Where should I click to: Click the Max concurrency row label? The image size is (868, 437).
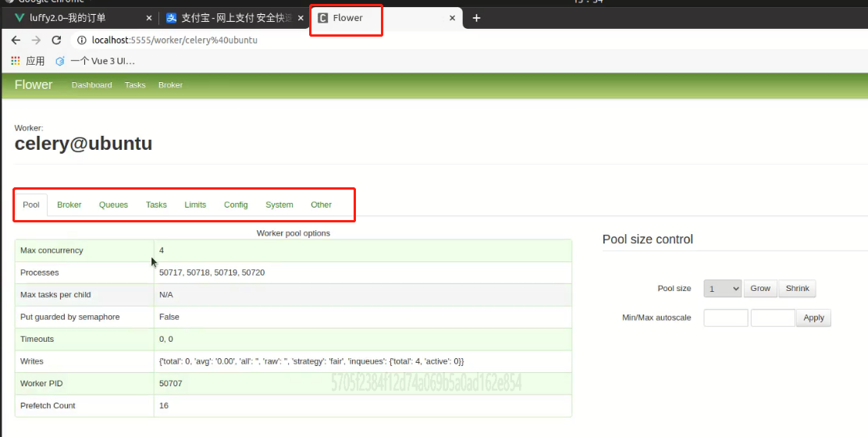[52, 250]
